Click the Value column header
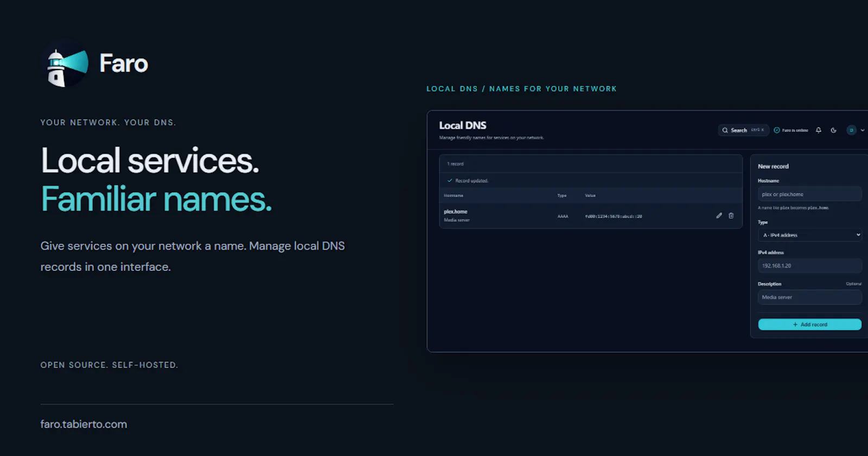This screenshot has width=868, height=456. [x=590, y=195]
